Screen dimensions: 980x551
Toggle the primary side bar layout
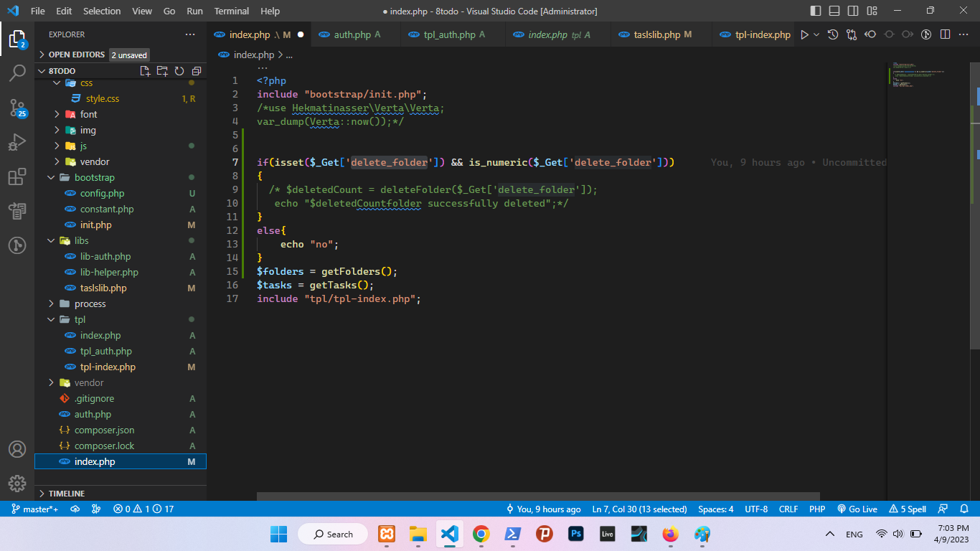click(x=816, y=11)
